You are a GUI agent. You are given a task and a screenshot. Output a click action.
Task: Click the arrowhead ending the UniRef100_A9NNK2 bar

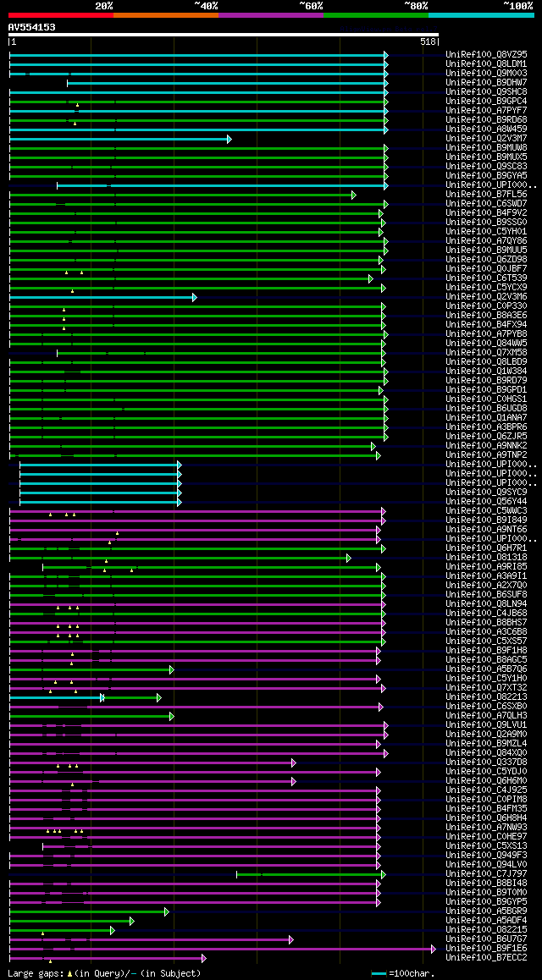pos(373,446)
